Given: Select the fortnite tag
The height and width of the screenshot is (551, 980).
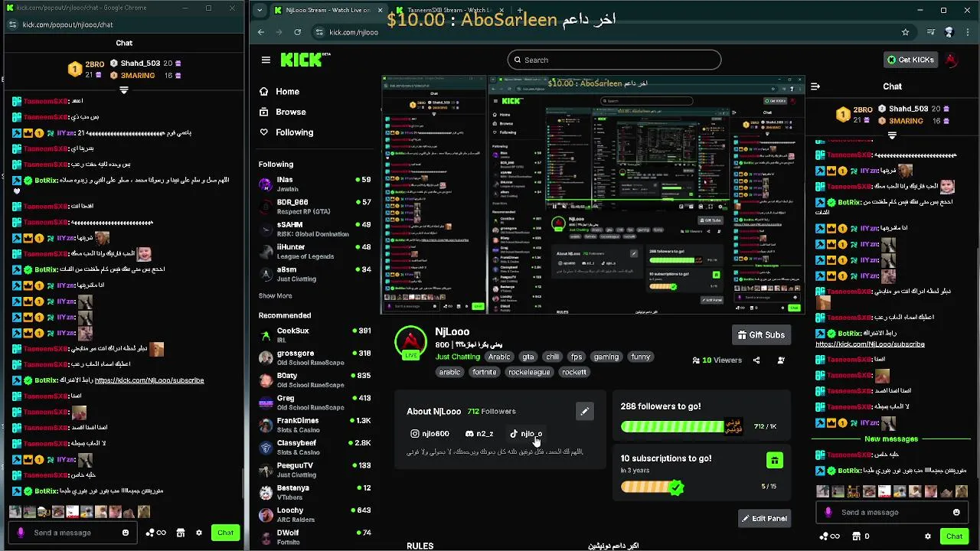Looking at the screenshot, I should (485, 372).
